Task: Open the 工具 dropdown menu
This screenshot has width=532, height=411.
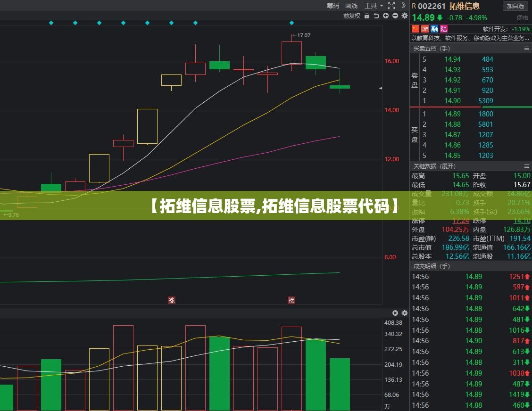Action: pos(374,6)
